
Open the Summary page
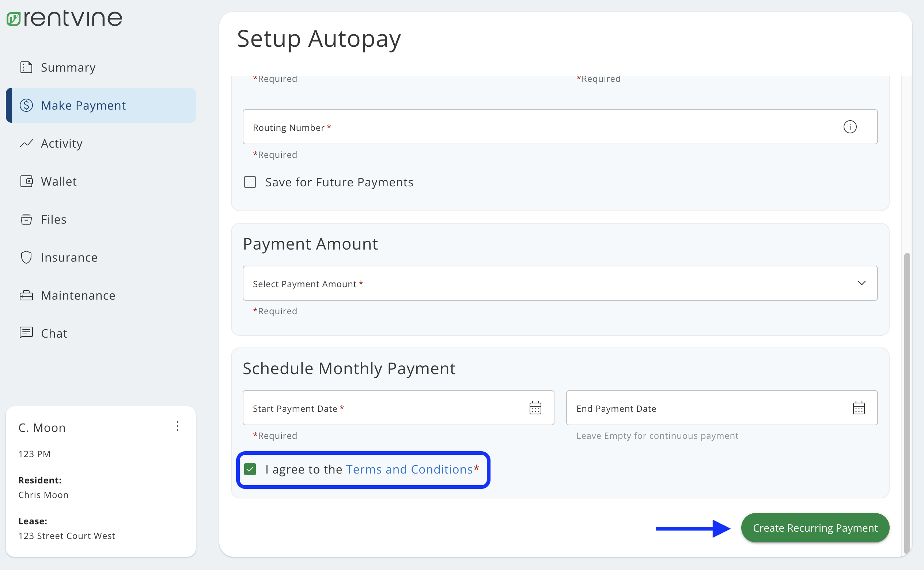click(68, 68)
